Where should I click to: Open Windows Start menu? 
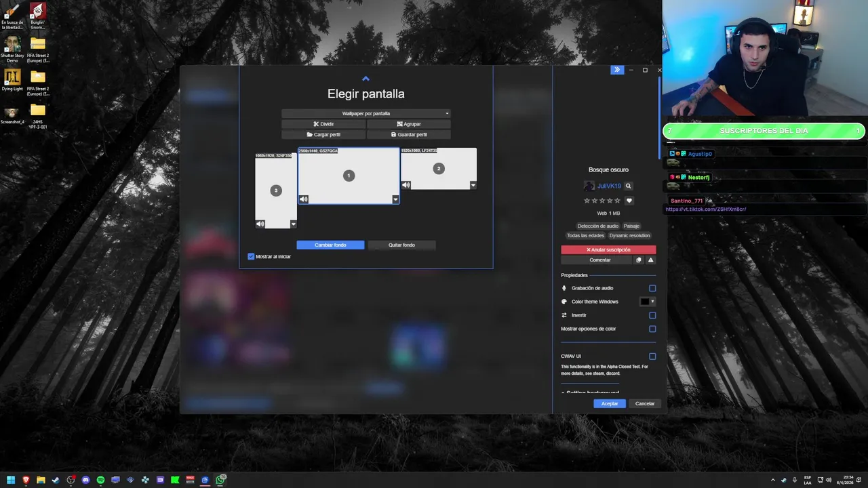[12, 480]
